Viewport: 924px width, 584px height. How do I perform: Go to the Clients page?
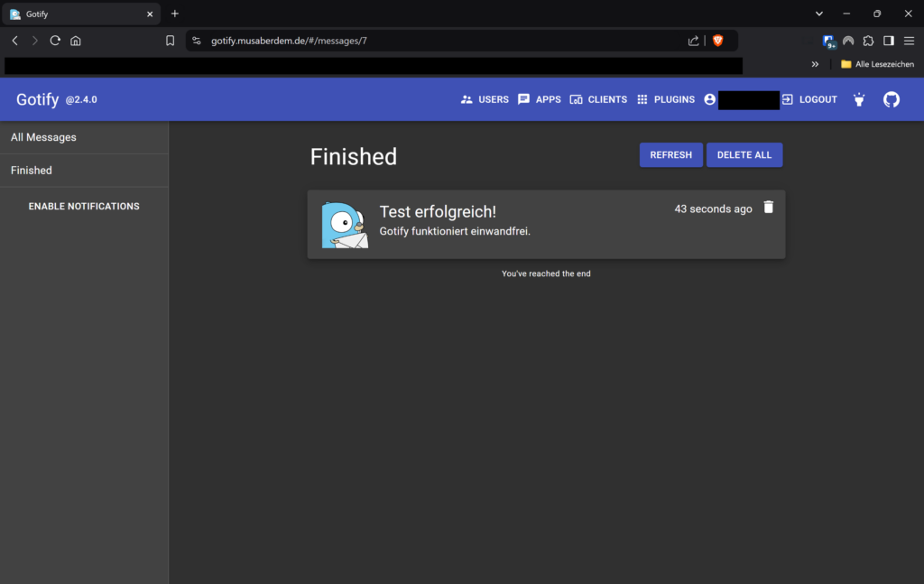598,99
